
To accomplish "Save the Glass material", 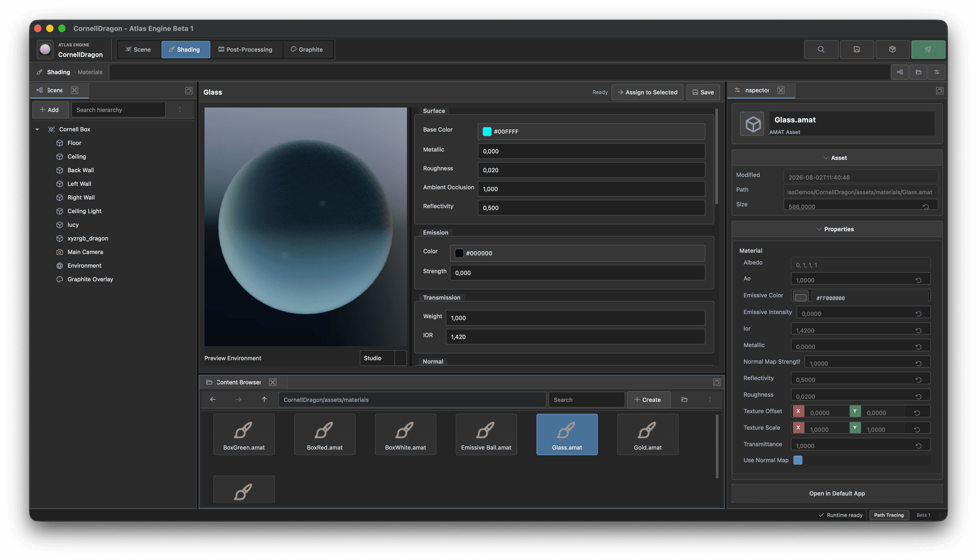I will 703,92.
